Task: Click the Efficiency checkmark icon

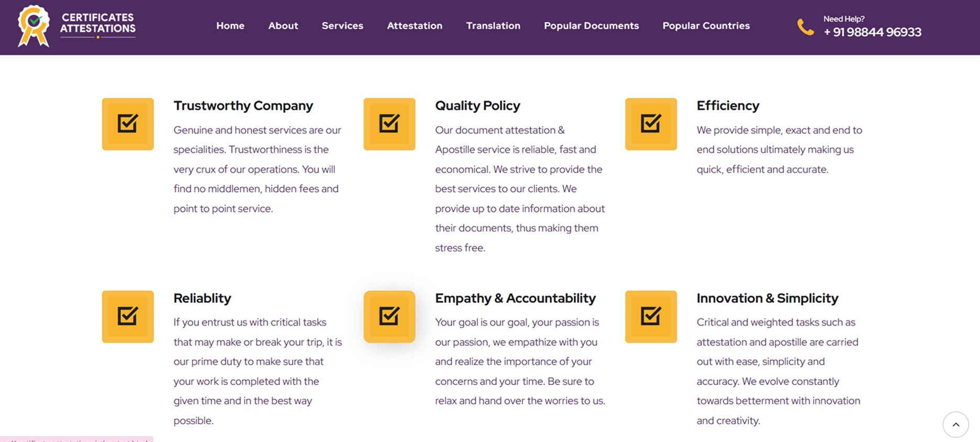Action: 651,124
